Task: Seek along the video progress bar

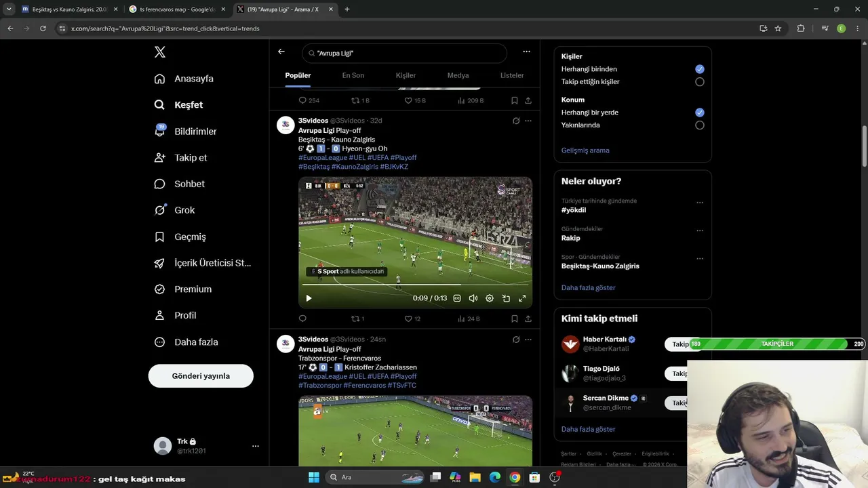Action: pos(415,285)
